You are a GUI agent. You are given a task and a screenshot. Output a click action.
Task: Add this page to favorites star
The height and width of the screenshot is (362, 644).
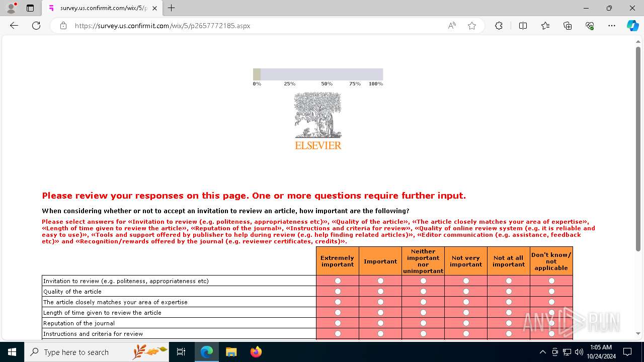click(x=472, y=26)
